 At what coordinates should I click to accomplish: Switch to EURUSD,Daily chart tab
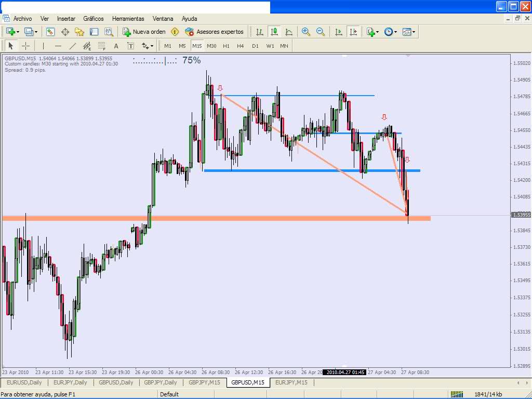point(24,382)
